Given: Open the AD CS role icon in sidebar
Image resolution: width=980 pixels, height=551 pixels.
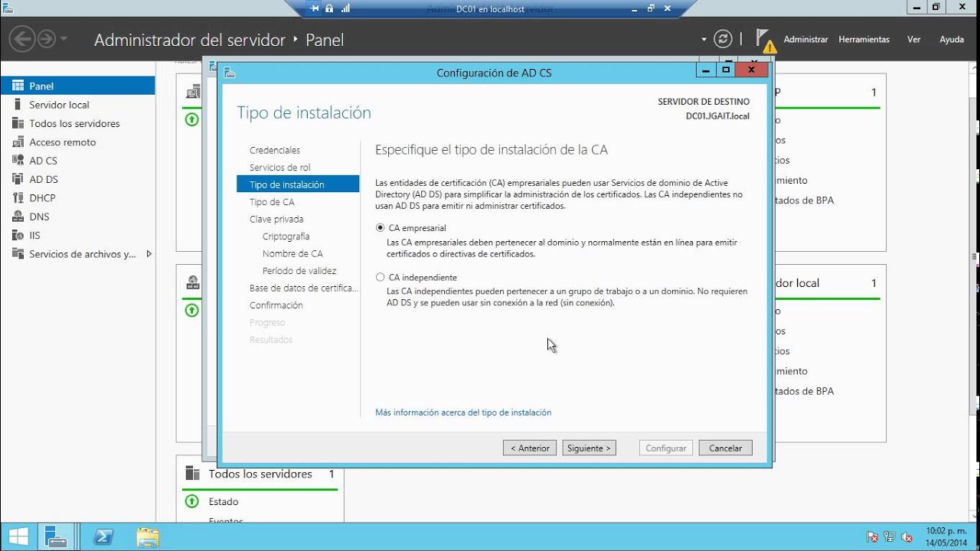Looking at the screenshot, I should (18, 161).
